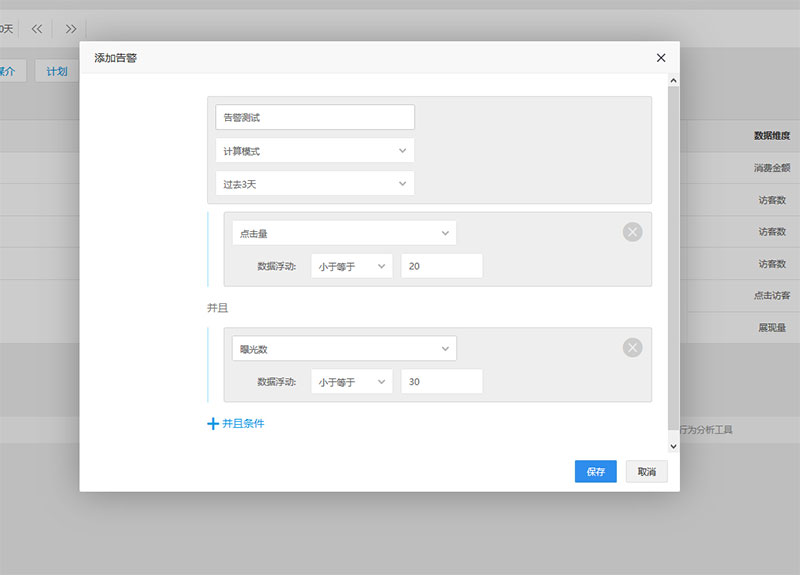Click the dialog's vertical scrollbar thumb
The width and height of the screenshot is (800, 575).
673,258
